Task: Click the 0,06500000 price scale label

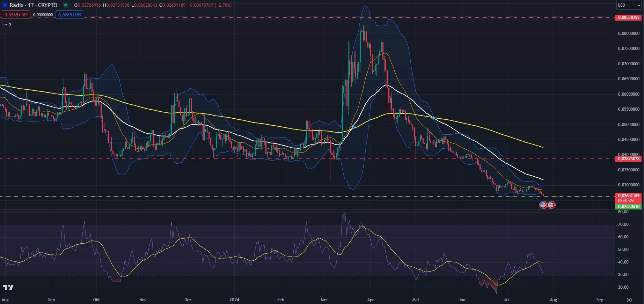Action: [629, 79]
